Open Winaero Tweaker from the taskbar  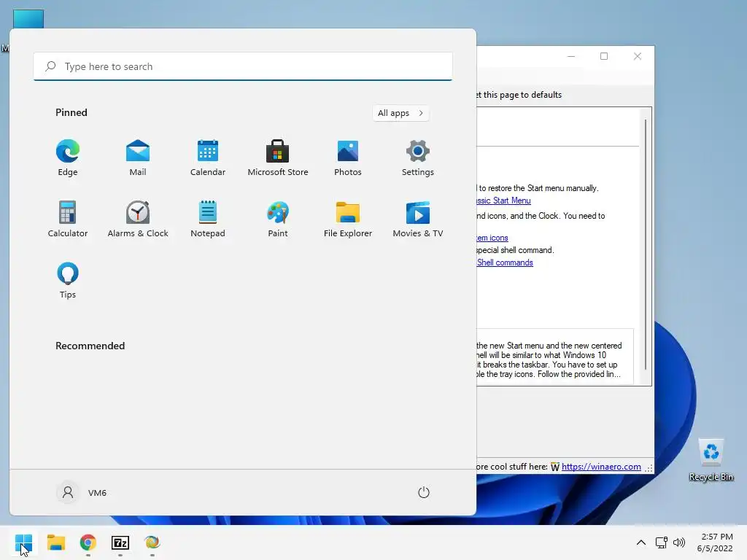pyautogui.click(x=152, y=542)
